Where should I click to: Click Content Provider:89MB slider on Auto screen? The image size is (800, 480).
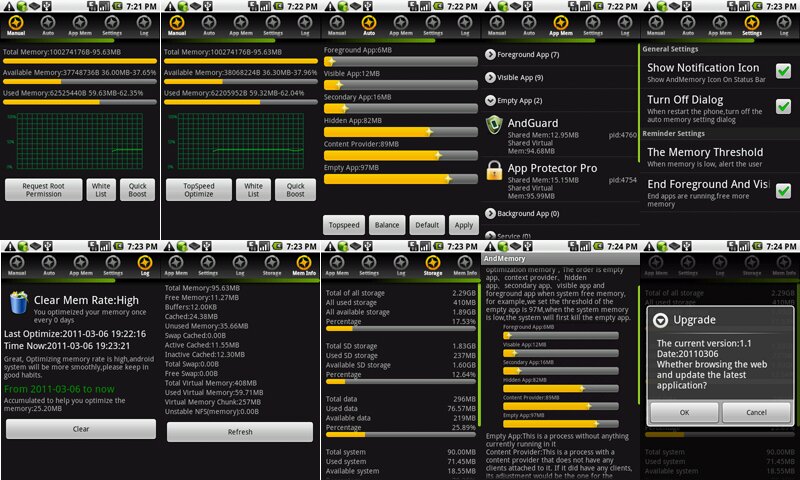pos(401,156)
